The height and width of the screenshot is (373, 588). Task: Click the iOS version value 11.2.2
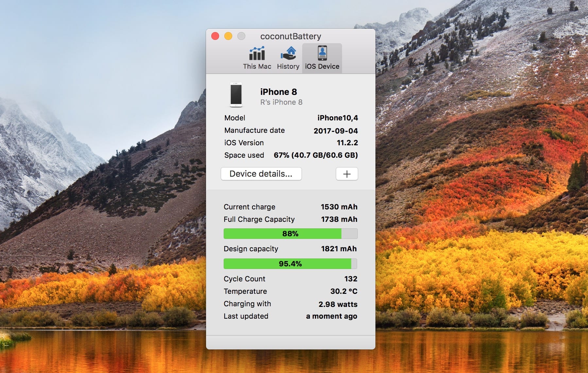(347, 143)
